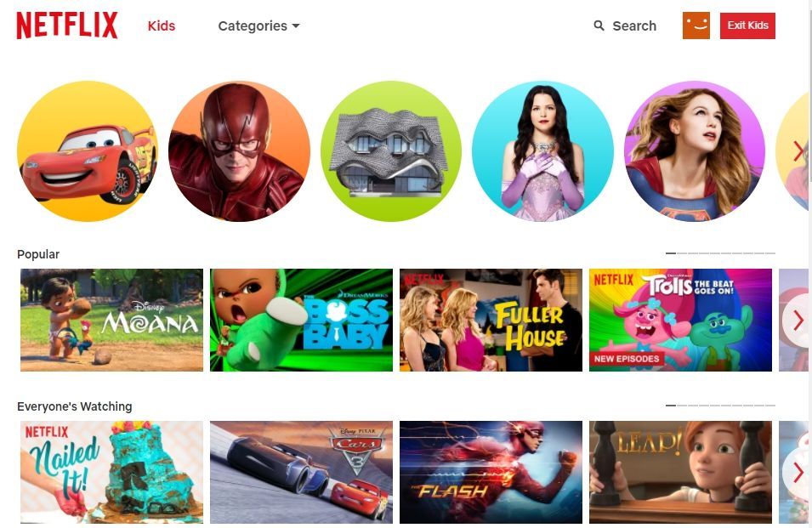This screenshot has height=528, width=812.
Task: Play the Fuller House title
Action: click(x=491, y=320)
